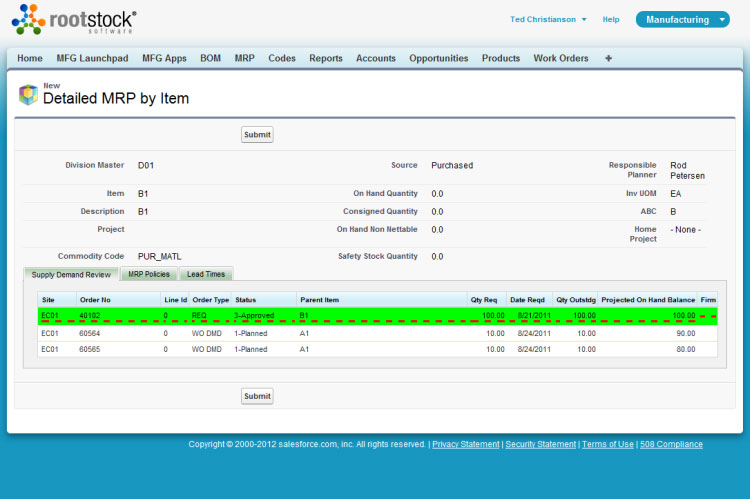Open the Security Statement link
The height and width of the screenshot is (499, 750).
point(541,444)
